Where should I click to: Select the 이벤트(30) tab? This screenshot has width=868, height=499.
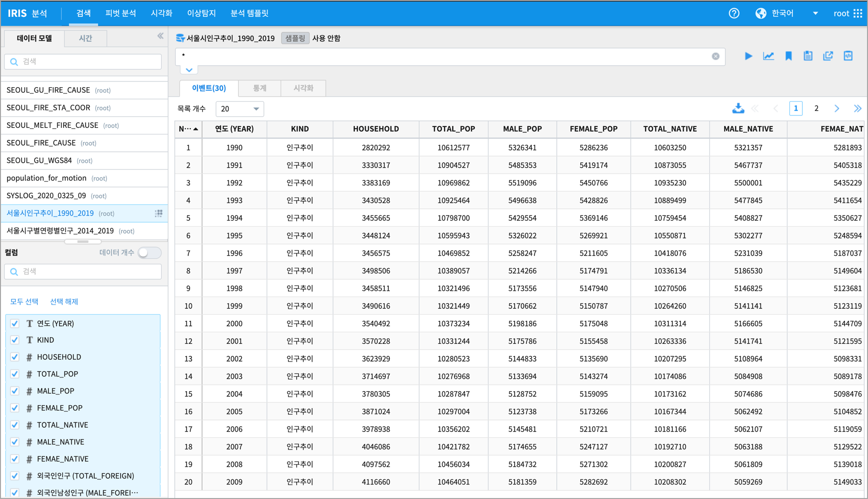click(x=209, y=88)
